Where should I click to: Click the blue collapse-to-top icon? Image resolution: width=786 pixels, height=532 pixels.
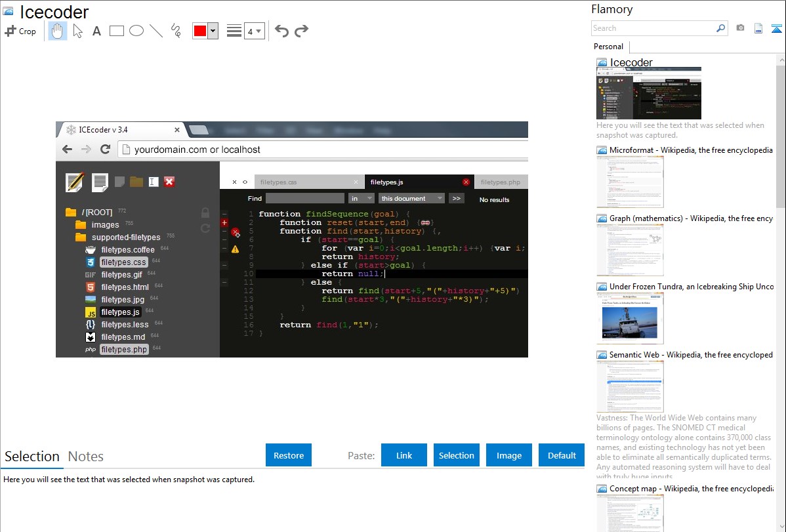(x=776, y=28)
